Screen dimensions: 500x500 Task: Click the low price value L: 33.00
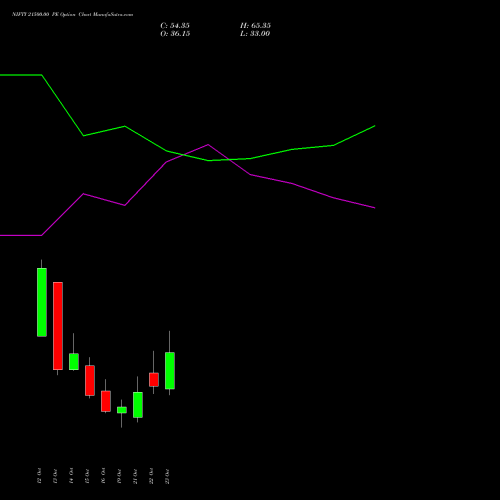click(255, 34)
